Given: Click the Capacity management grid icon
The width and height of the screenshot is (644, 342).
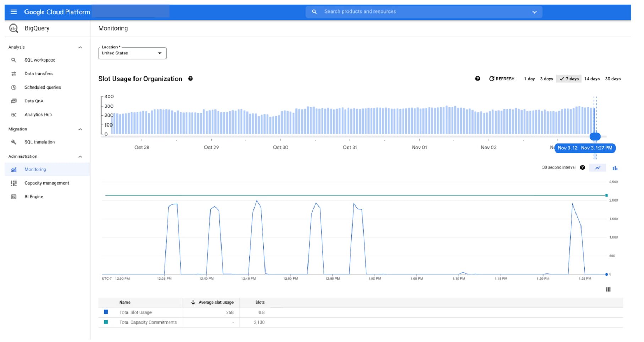Looking at the screenshot, I should 13,183.
